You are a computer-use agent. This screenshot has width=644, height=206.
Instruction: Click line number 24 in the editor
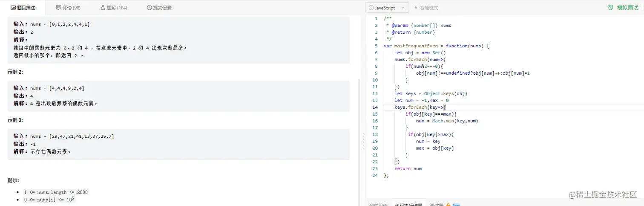tap(375, 175)
